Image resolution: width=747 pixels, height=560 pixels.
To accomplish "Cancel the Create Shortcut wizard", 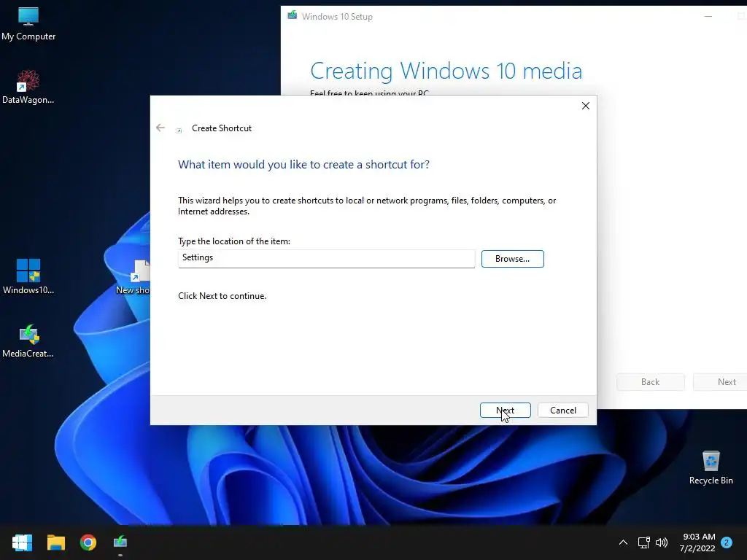I will [x=562, y=410].
